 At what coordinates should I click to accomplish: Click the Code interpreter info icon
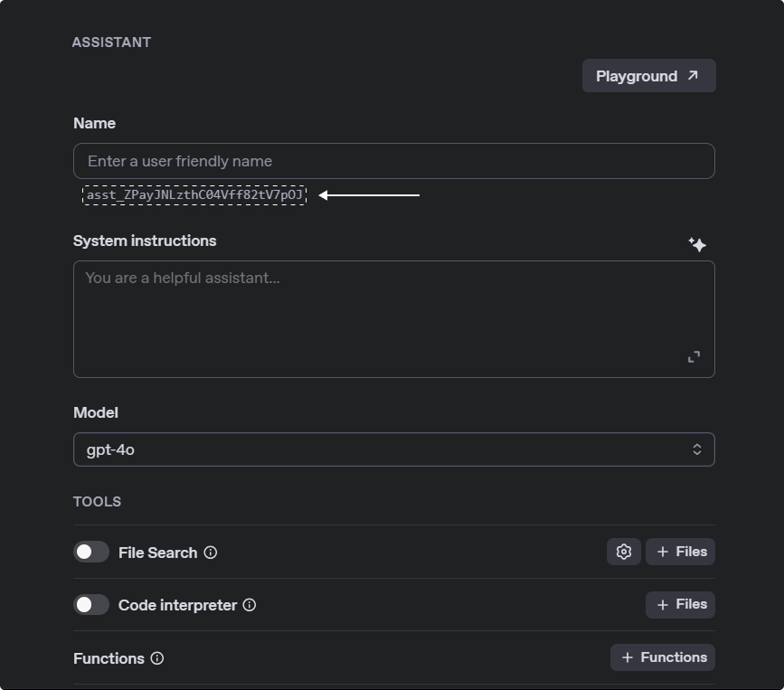(x=250, y=605)
